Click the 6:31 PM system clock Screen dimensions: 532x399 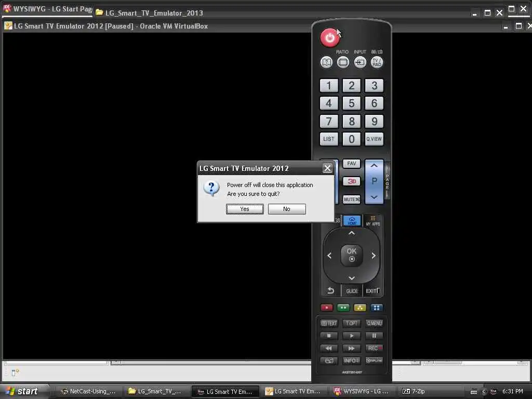point(512,391)
